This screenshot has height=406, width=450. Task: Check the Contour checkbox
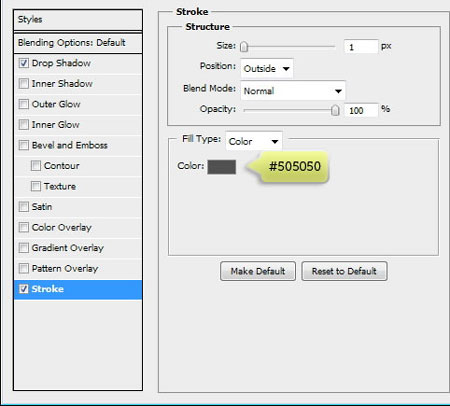pos(36,166)
